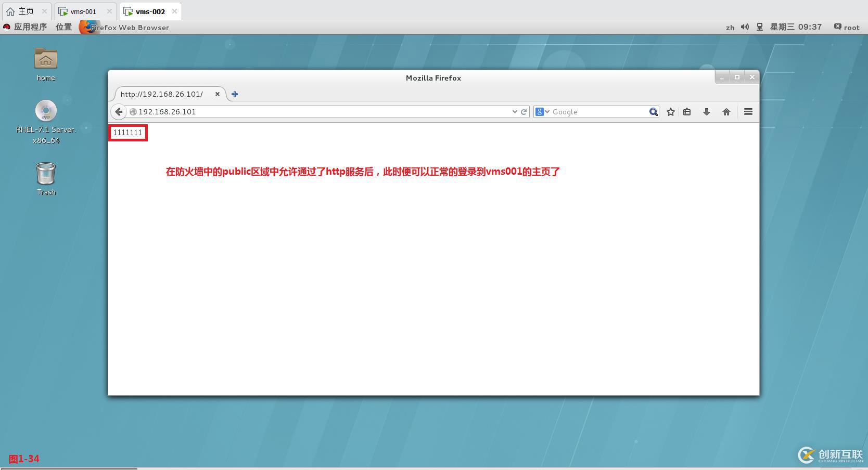Open a new browser tab with plus button

point(234,94)
